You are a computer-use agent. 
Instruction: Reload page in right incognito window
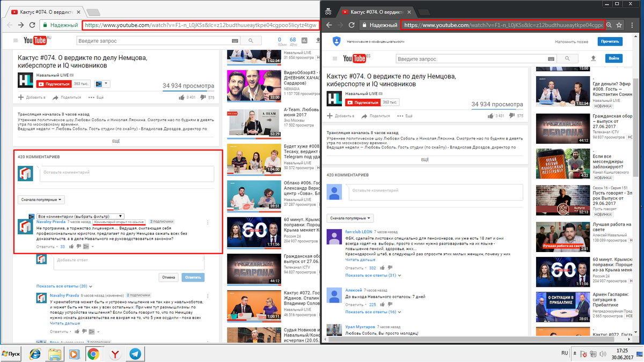coord(352,25)
